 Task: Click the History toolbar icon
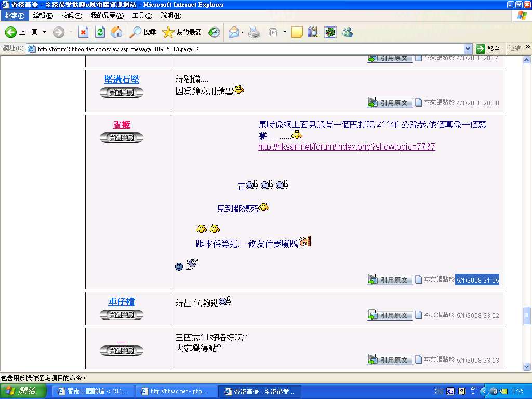214,32
